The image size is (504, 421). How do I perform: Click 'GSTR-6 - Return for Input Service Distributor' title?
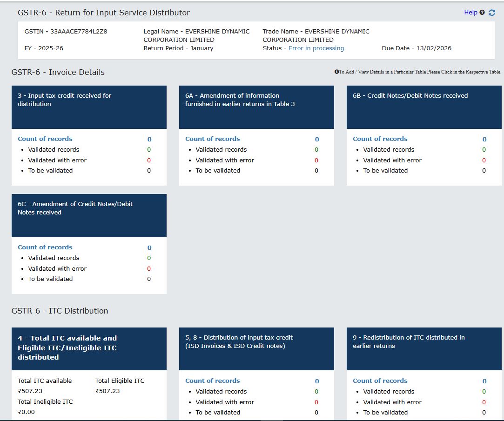(104, 13)
